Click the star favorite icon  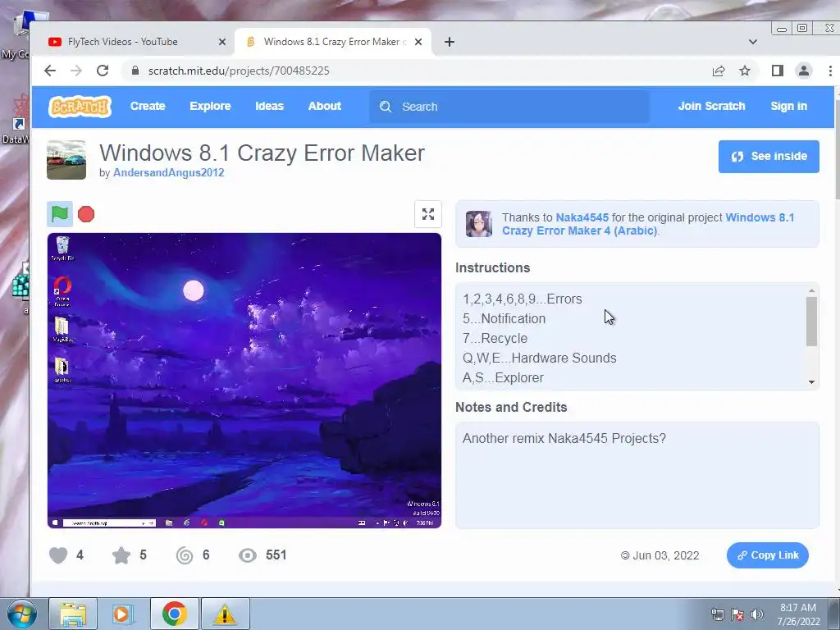pos(121,555)
